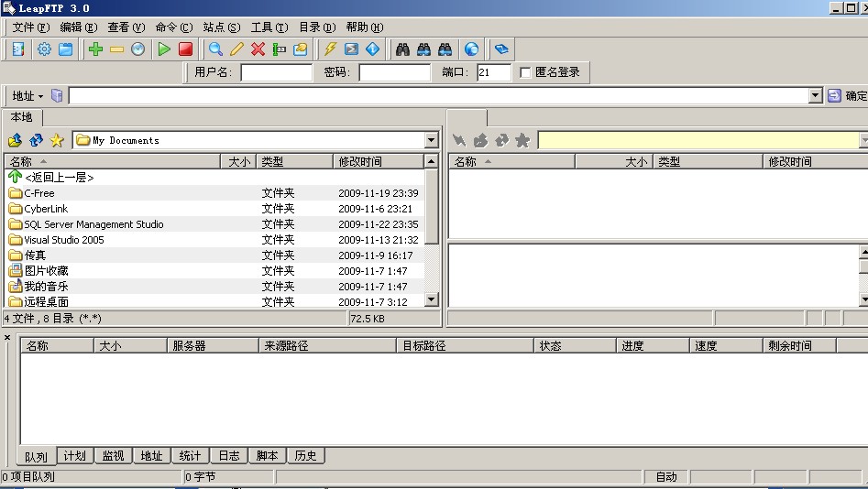The image size is (868, 489).
Task: Switch to 日志 bottom tab
Action: click(x=229, y=455)
